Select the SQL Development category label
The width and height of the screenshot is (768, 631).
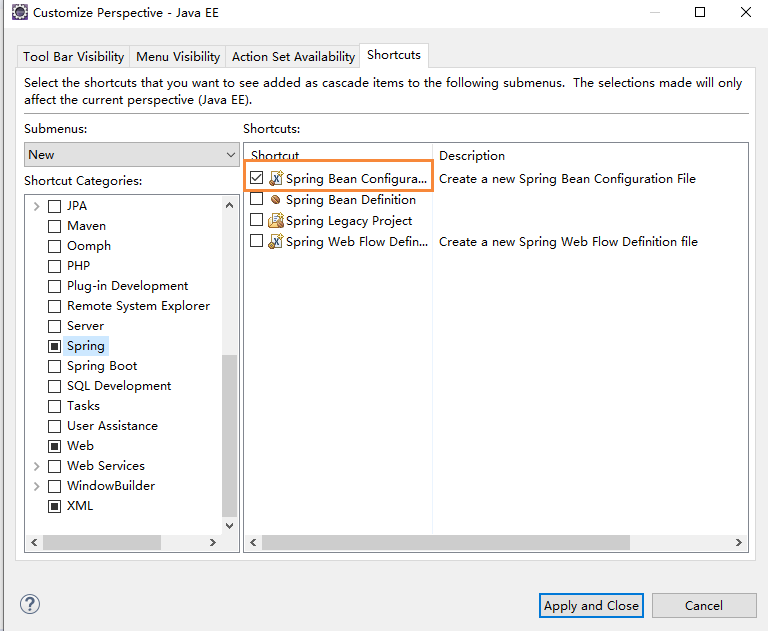[x=119, y=386]
